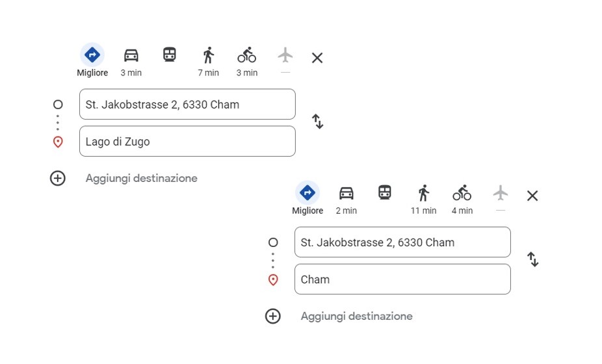Select Migliore mode for Cham route
Viewport: 602px width, 364px height.
pos(307,198)
